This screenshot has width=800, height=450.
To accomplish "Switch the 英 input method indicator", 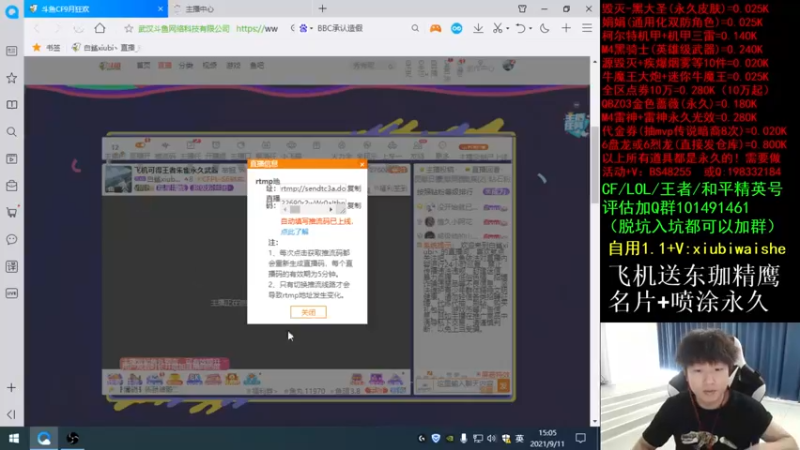I will [519, 438].
